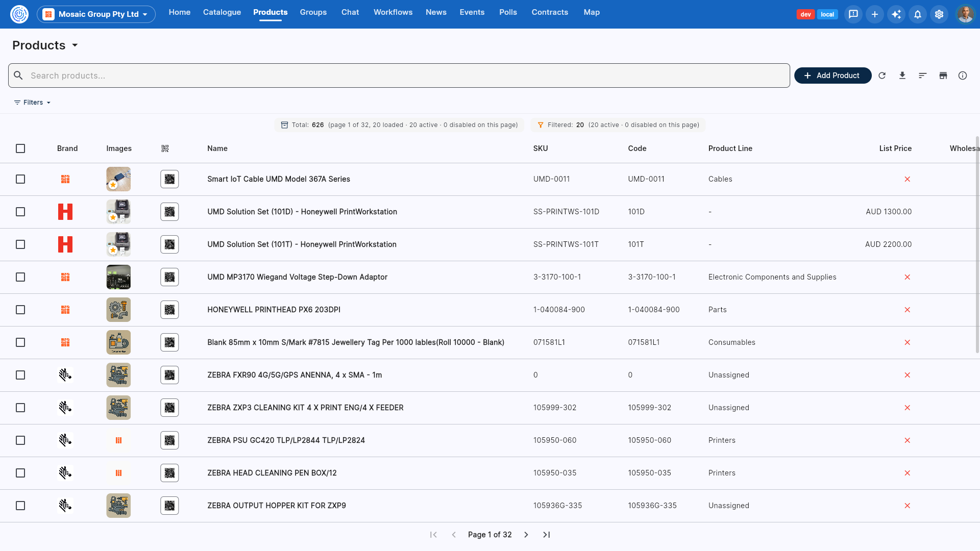This screenshot has width=980, height=551.
Task: Open the notifications bell
Action: click(x=918, y=14)
